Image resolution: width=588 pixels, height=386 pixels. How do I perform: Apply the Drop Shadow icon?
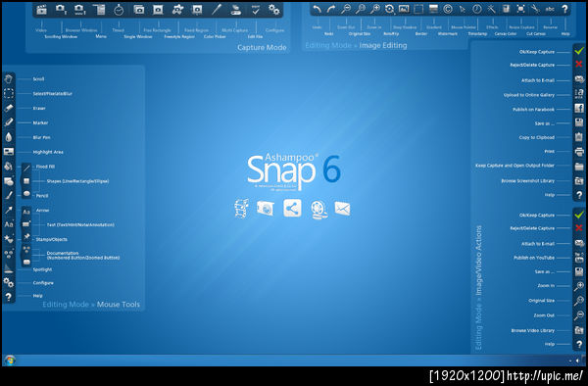[x=404, y=9]
